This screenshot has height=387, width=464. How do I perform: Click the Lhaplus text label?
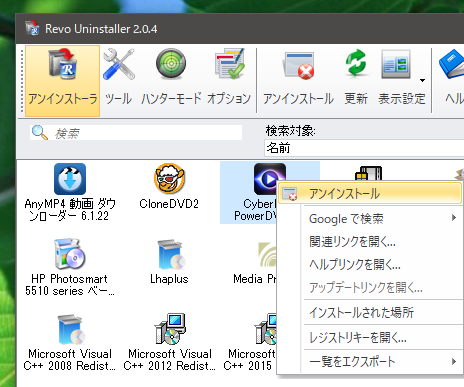[x=169, y=279]
